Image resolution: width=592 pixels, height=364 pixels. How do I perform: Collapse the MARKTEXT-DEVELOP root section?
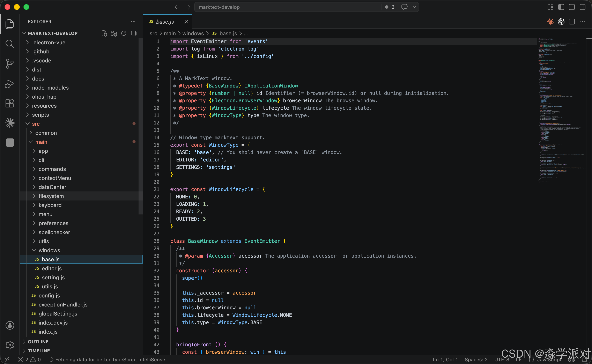pyautogui.click(x=53, y=33)
